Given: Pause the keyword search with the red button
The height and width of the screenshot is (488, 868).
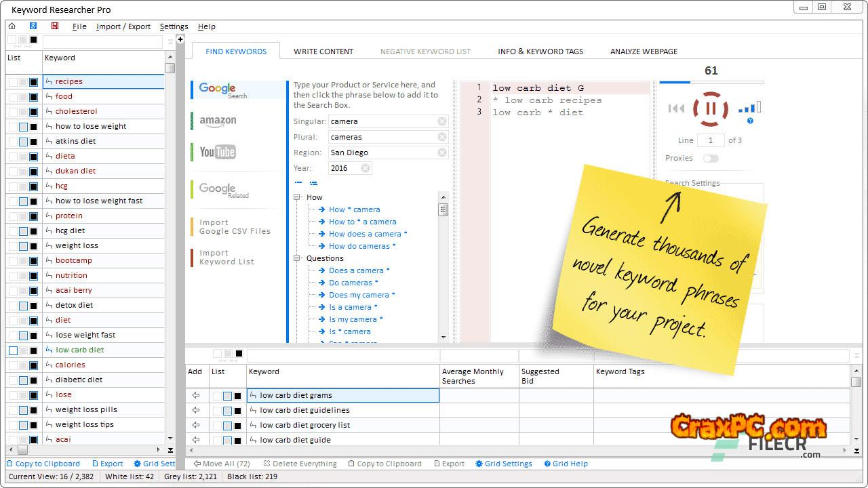Looking at the screenshot, I should (711, 108).
